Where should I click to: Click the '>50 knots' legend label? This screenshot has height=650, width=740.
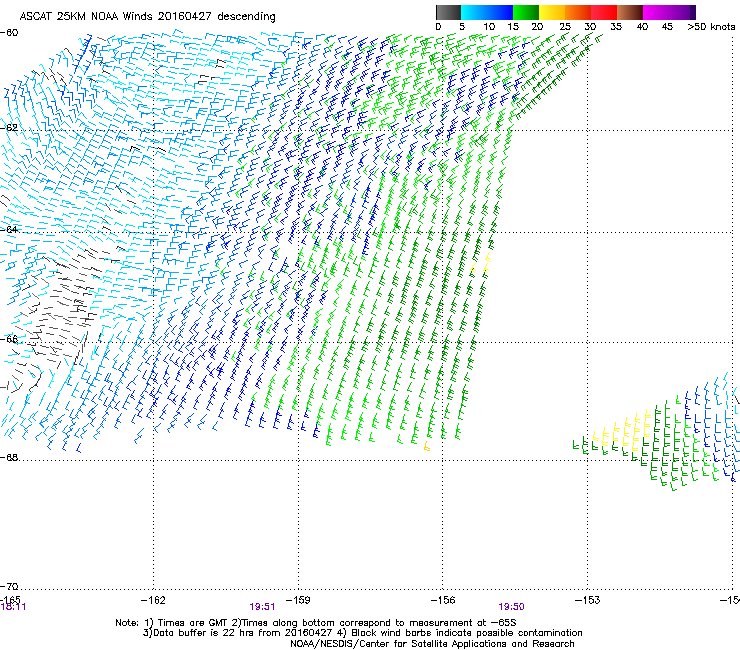pyautogui.click(x=711, y=27)
